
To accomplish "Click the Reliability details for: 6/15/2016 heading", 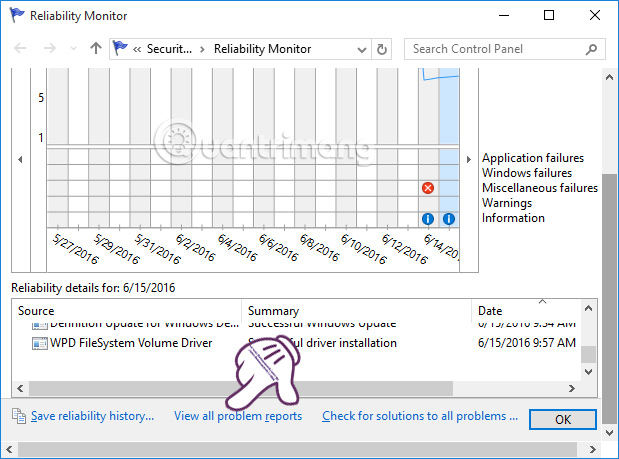I will click(x=93, y=288).
